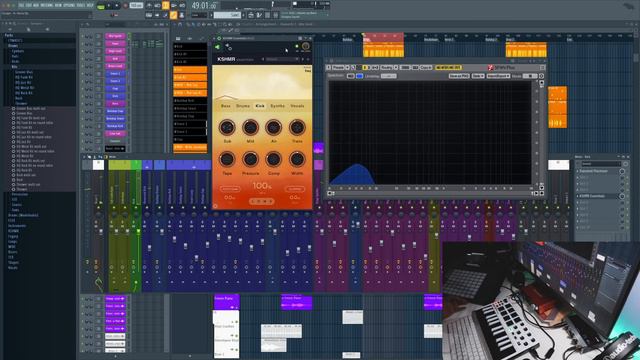The image size is (640, 360).
Task: Collapse the Kits folder in the browser
Action: coord(14,67)
